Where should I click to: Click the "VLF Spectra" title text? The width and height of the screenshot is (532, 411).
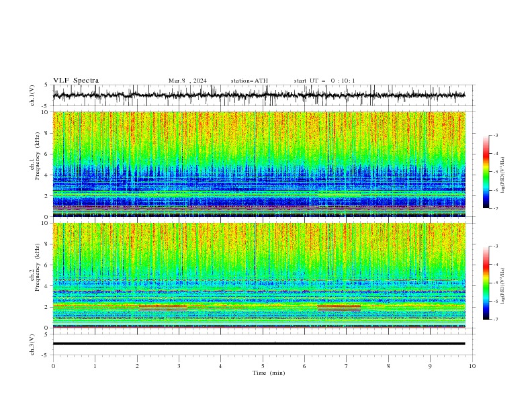pos(76,81)
